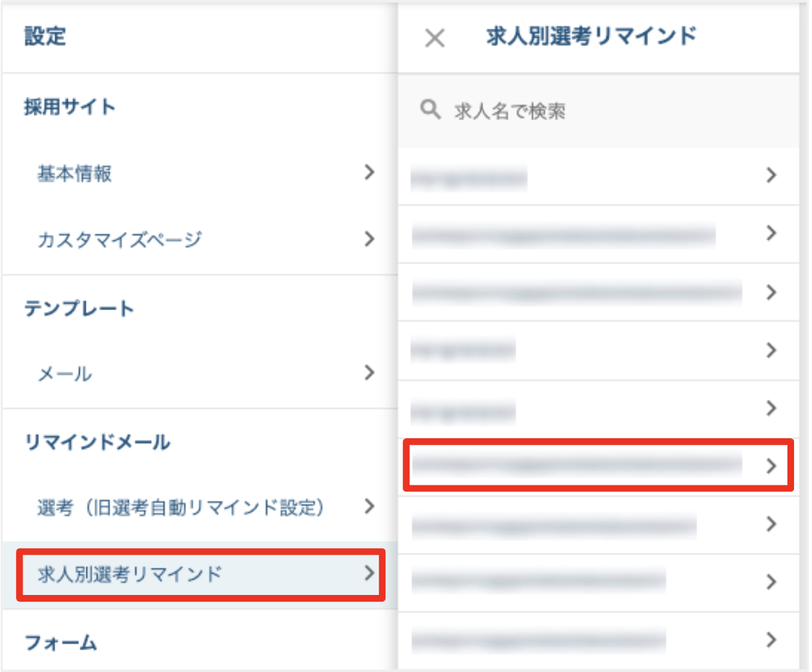Viewport: 812px width, 672px height.
Task: Open the last job at the bottom
Action: (x=598, y=641)
